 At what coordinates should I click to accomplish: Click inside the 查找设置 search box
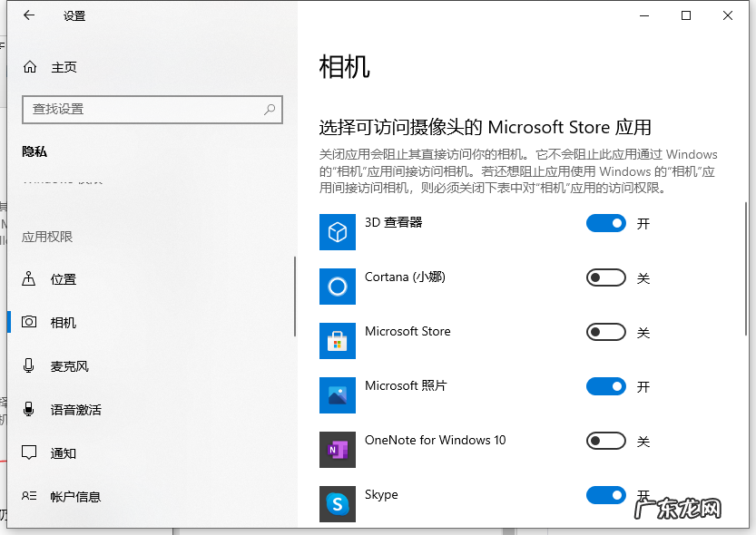pos(136,109)
